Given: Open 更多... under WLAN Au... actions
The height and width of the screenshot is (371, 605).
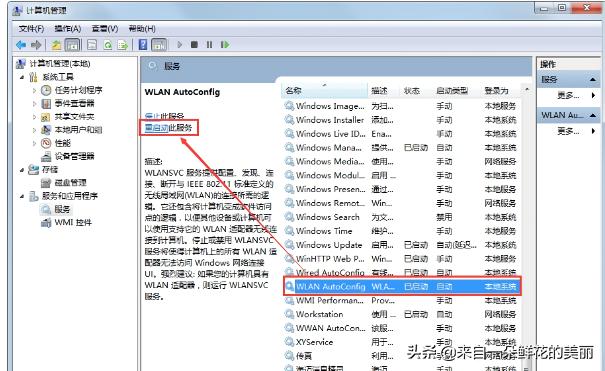Looking at the screenshot, I should [568, 131].
